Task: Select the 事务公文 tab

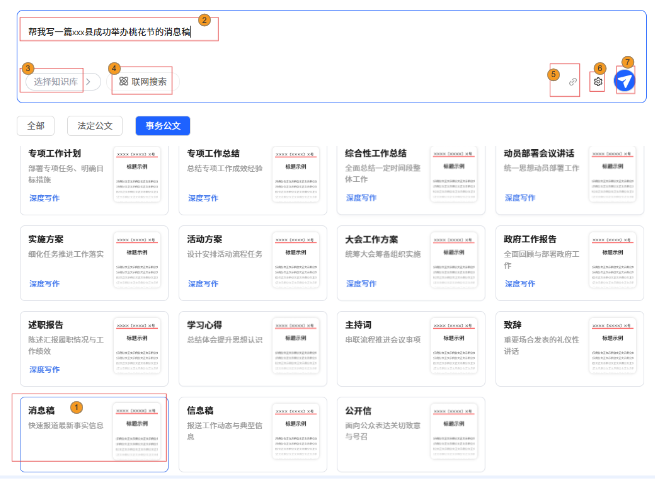Action: [x=163, y=126]
